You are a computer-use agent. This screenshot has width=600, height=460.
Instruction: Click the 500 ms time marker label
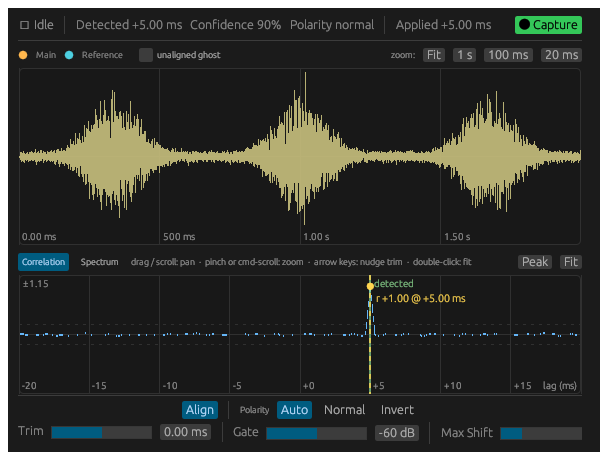click(179, 237)
